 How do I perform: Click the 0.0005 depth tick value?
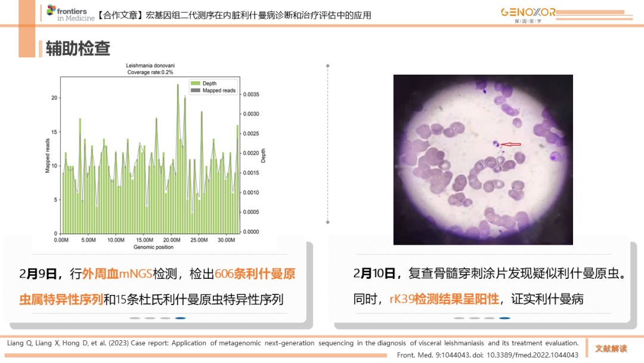[x=251, y=212]
